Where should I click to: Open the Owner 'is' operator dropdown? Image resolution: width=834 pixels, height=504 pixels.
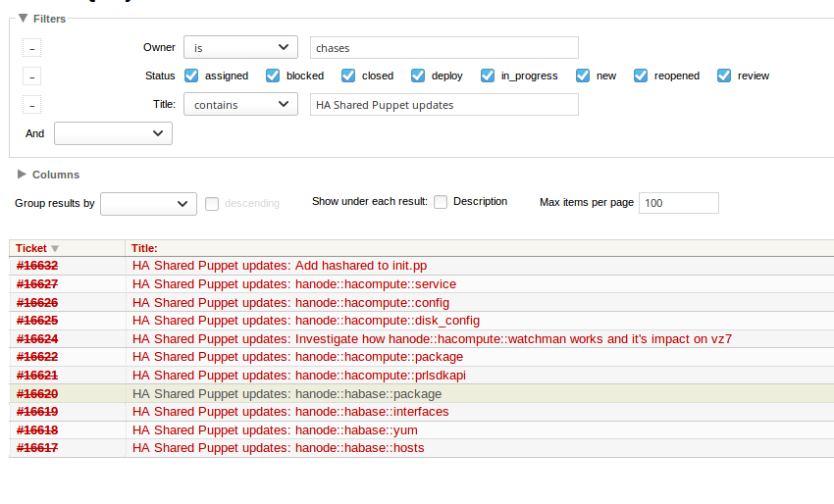[x=240, y=47]
